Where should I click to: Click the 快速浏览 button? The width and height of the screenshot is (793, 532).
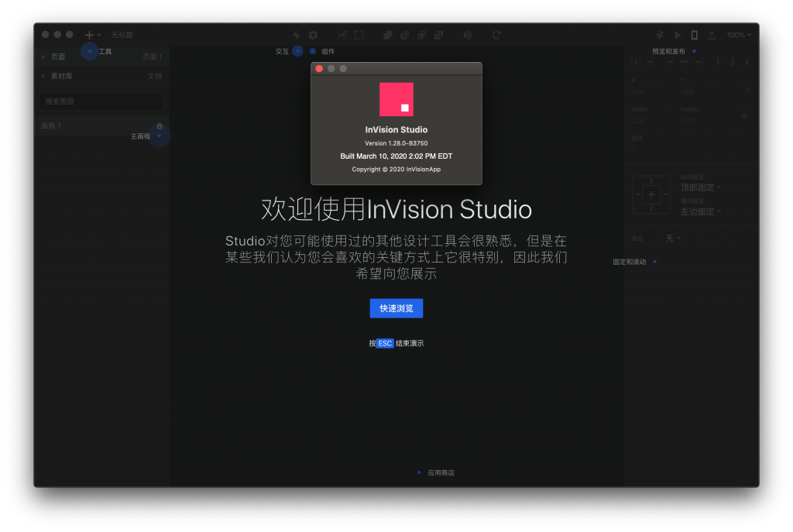click(x=396, y=308)
